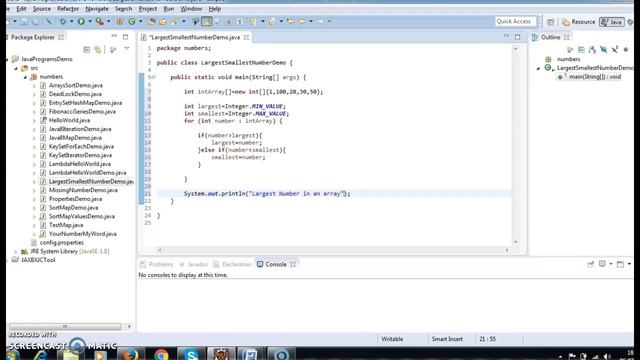
Task: Maximize the Package Explorer panel
Action: tap(125, 37)
